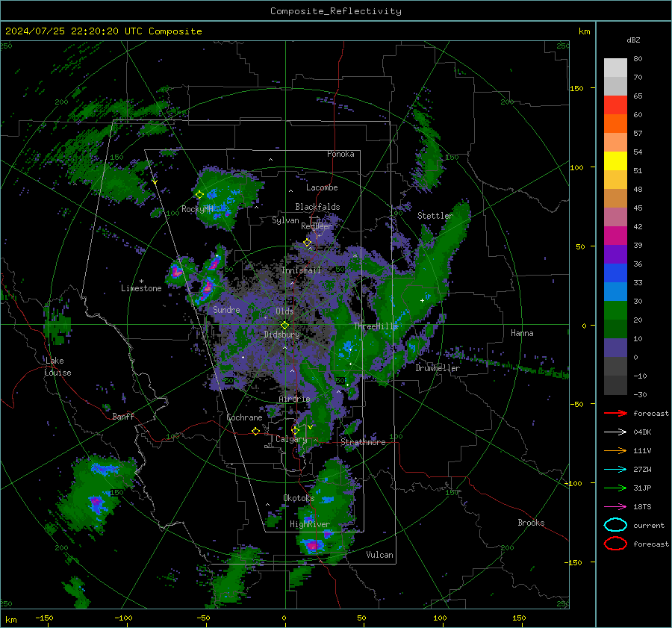Click the Lacombe town label
The image size is (672, 628).
point(322,187)
